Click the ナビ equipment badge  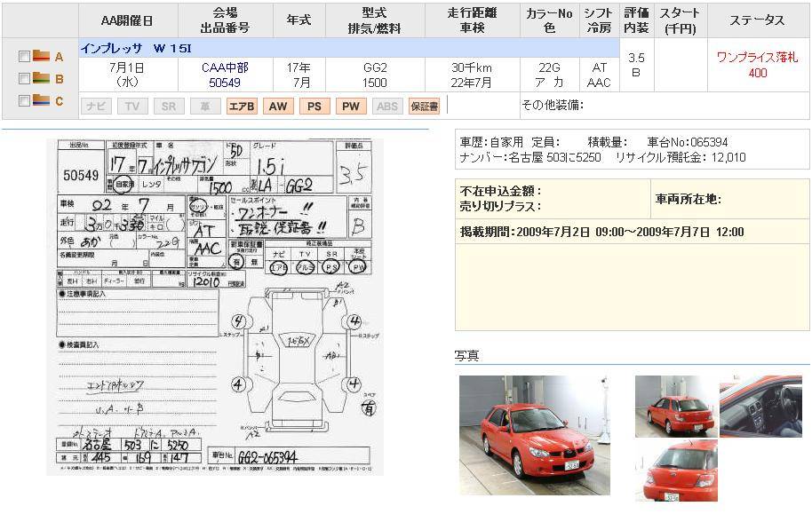tap(96, 107)
